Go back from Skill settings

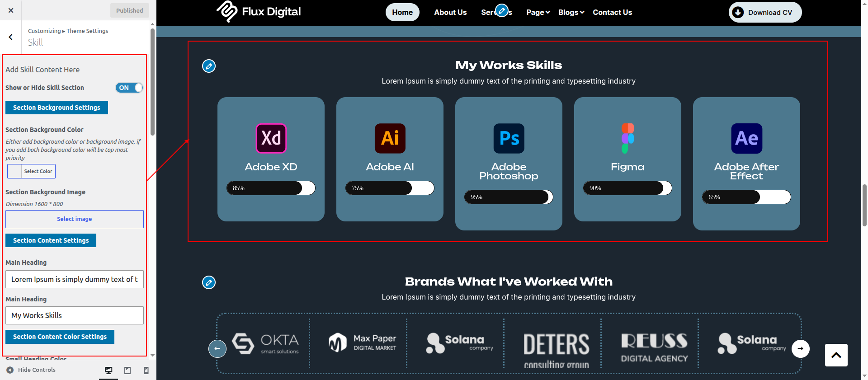11,37
